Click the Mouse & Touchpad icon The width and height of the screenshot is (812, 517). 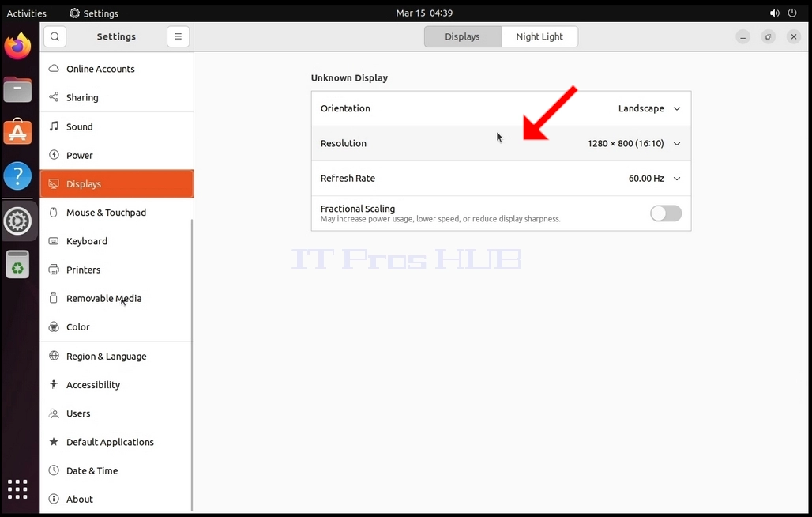tap(54, 213)
